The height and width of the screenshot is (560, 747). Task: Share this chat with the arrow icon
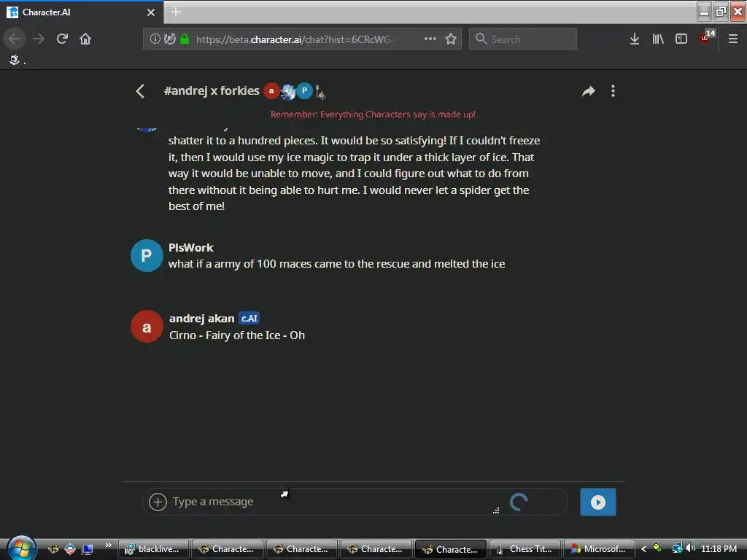(589, 91)
